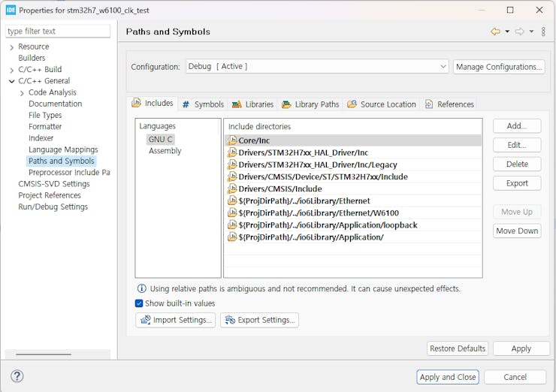Screen dimensions: 556x392
Task: Uncheck Show built-in values checkbox
Action: 139,303
